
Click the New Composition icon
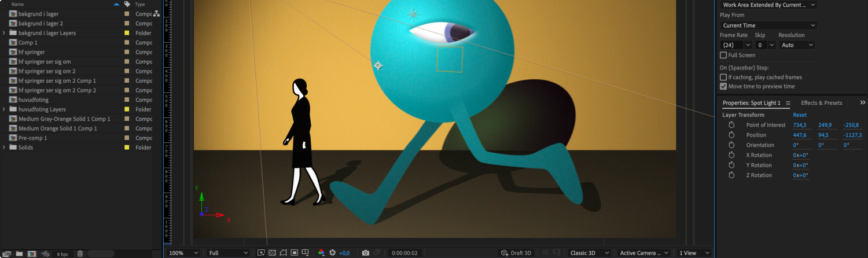pos(32,253)
